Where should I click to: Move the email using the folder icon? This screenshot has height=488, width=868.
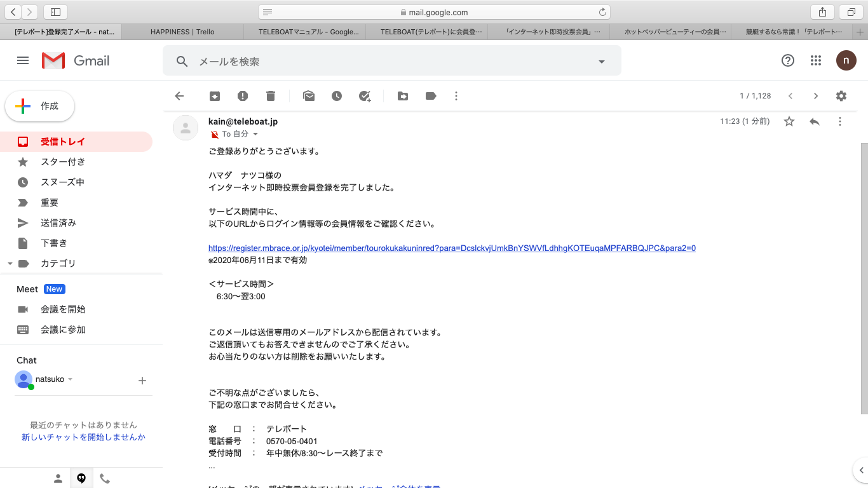pos(403,96)
